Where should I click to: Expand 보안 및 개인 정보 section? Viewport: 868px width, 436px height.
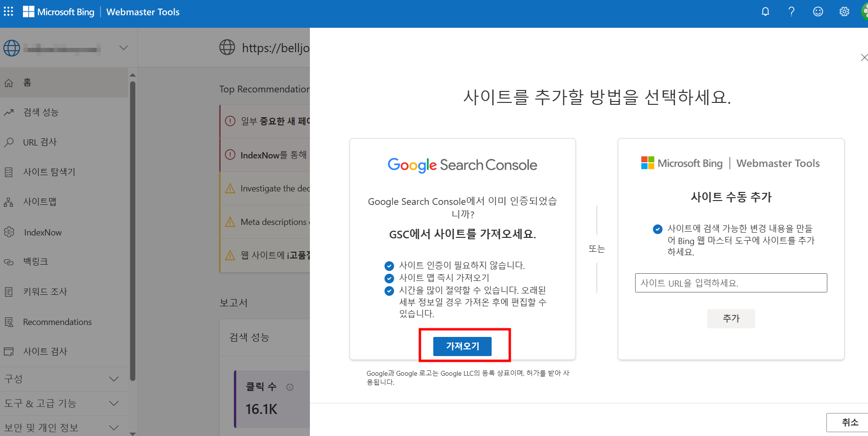[x=64, y=427]
